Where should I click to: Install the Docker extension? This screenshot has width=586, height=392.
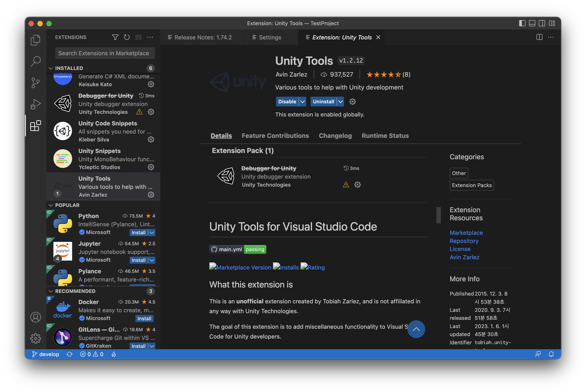144,318
